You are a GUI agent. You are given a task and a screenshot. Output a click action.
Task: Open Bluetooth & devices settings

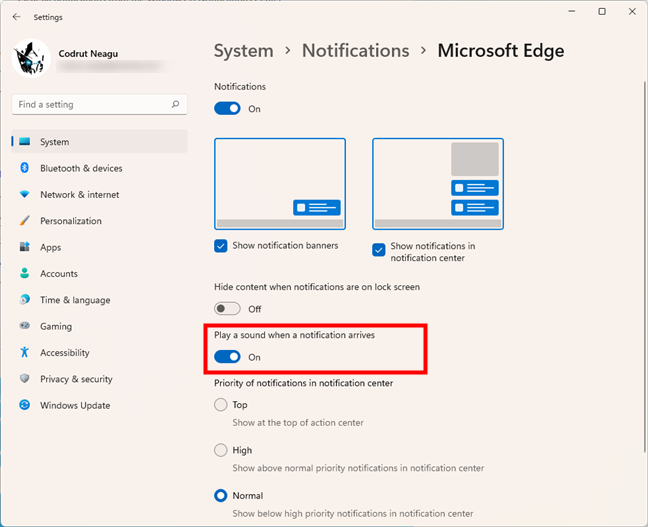tap(99, 168)
